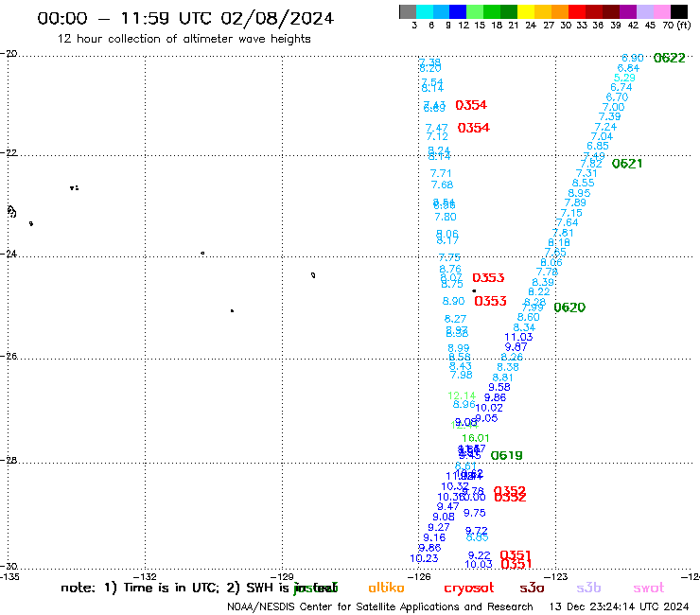The width and height of the screenshot is (700, 615).
Task: Click the wave height value 5.29
Action: click(624, 78)
